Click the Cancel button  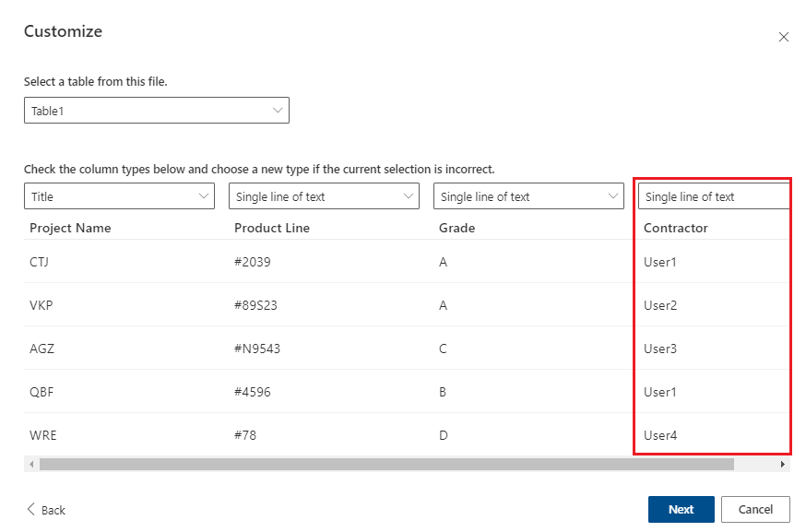tap(755, 509)
